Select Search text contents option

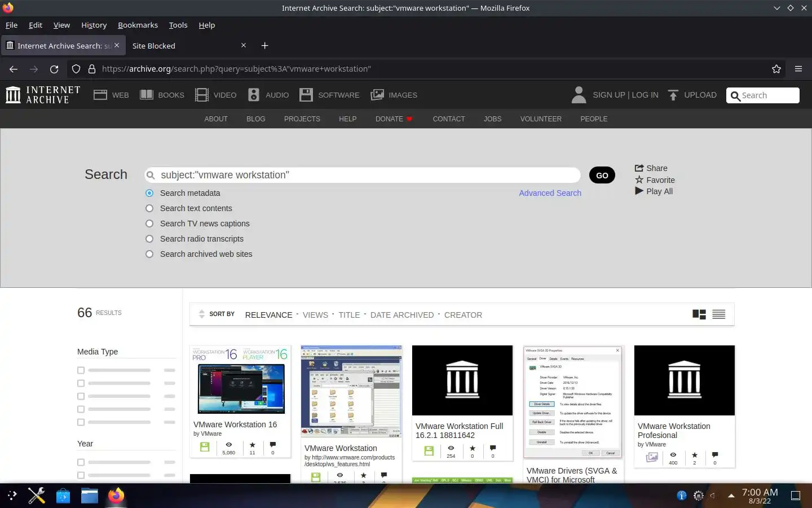click(149, 208)
